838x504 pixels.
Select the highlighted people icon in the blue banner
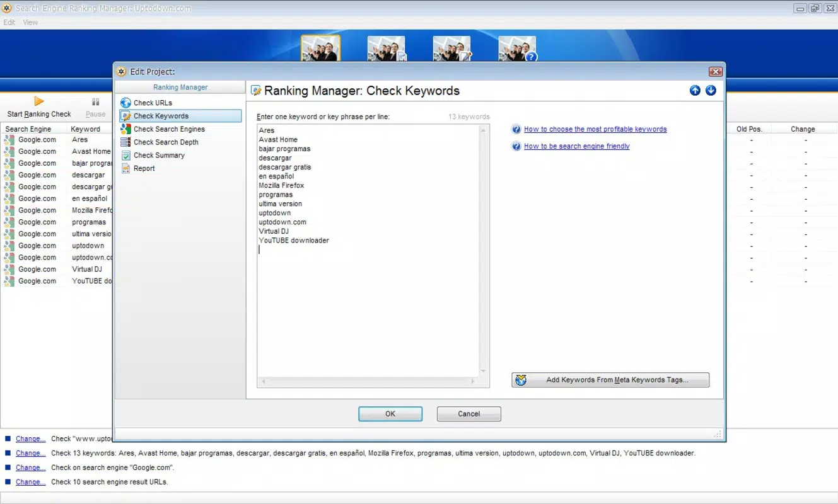pyautogui.click(x=321, y=48)
